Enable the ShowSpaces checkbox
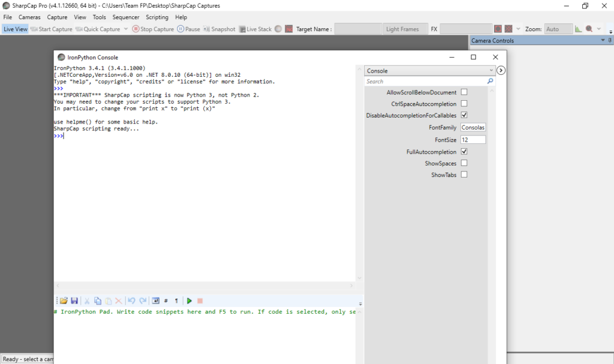This screenshot has height=364, width=614. (x=464, y=163)
